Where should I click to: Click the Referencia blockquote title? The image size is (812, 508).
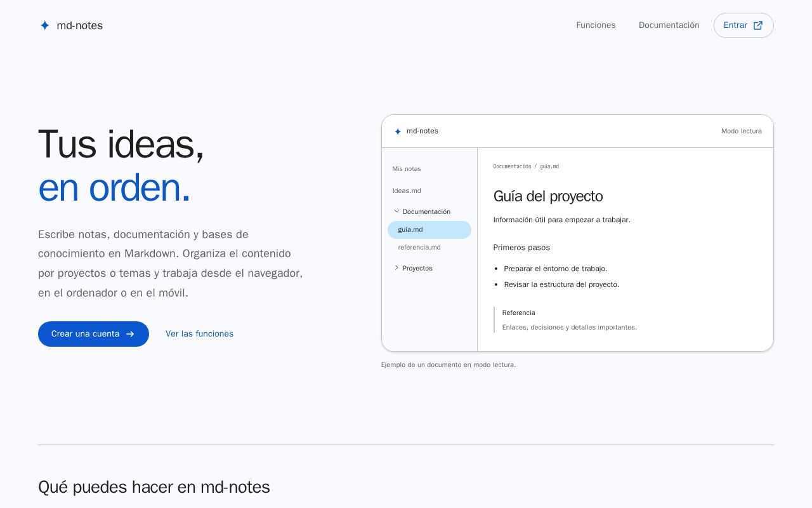(x=518, y=312)
